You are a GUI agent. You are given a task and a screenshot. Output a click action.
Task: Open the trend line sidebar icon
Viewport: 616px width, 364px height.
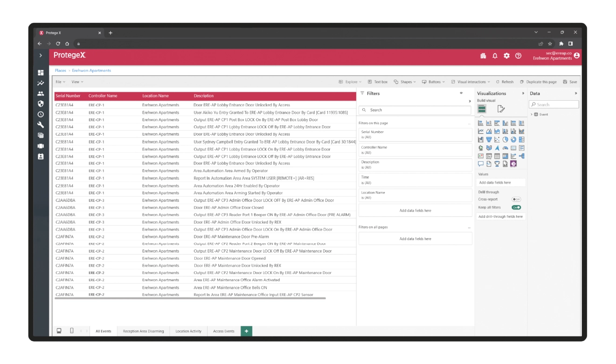[x=41, y=83]
